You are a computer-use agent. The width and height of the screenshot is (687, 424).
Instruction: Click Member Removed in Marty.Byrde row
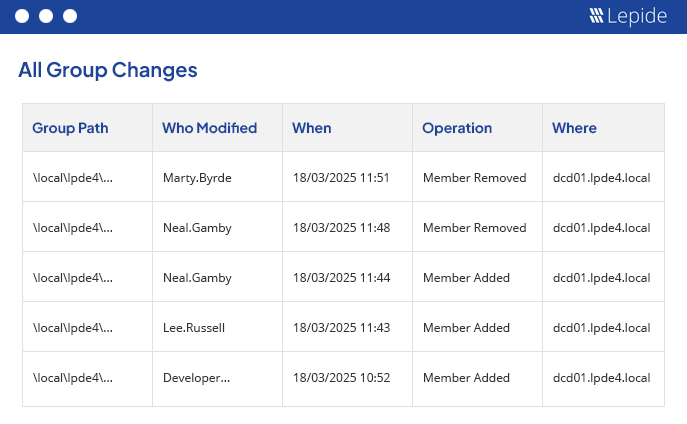tap(474, 178)
